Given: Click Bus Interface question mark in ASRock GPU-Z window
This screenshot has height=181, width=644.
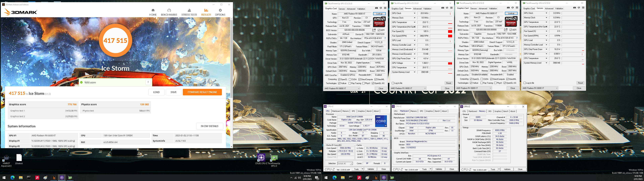Looking at the screenshot, I should (x=385, y=38).
